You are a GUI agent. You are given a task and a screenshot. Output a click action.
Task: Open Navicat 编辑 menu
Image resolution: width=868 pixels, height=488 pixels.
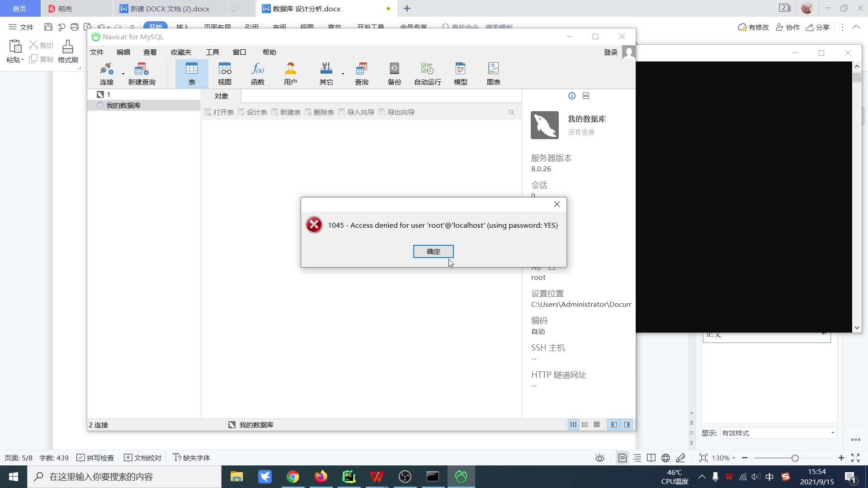point(123,52)
